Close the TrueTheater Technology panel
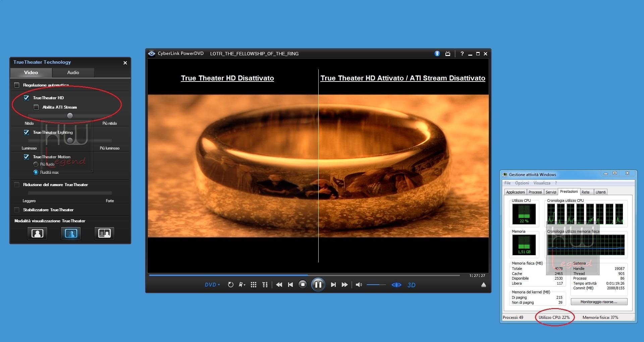644x342 pixels. pos(125,63)
